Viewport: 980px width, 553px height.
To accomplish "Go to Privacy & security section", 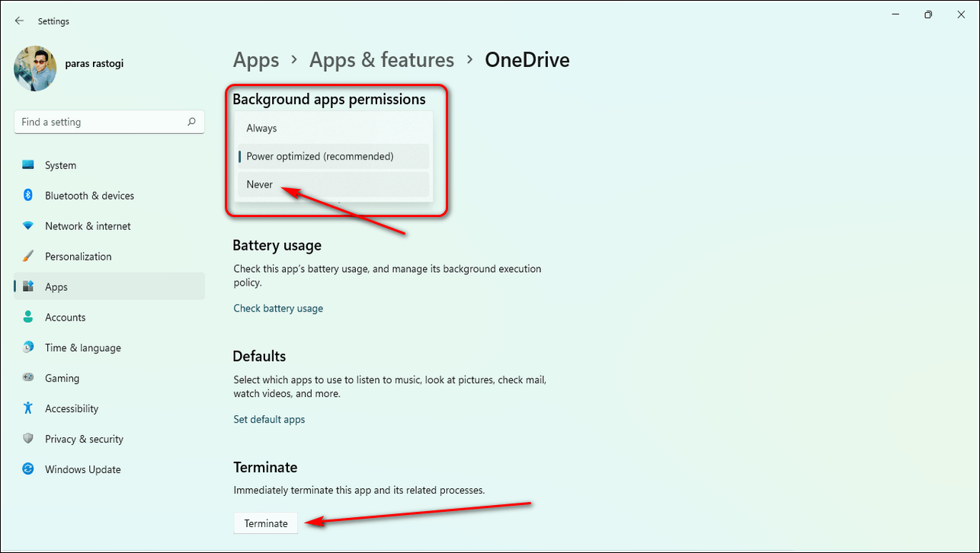I will click(84, 440).
